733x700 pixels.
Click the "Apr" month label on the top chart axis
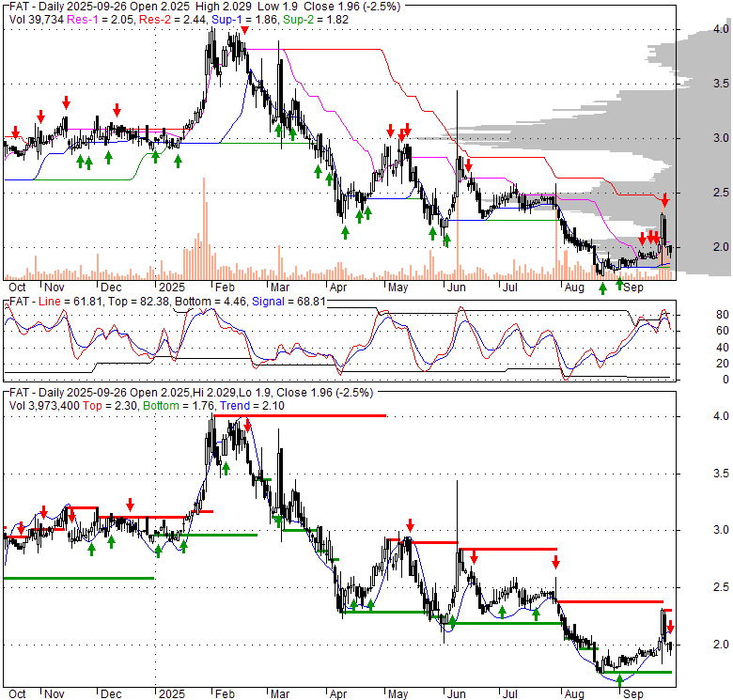pos(338,288)
